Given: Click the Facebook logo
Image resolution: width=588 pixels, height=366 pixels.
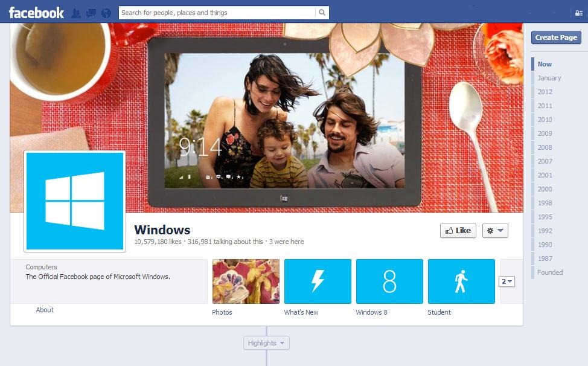Looking at the screenshot, I should (36, 13).
